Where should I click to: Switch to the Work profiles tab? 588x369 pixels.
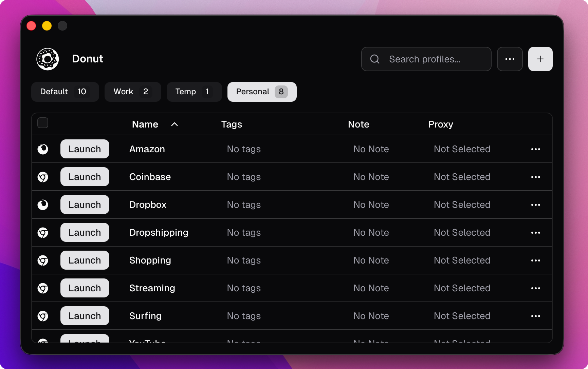132,92
